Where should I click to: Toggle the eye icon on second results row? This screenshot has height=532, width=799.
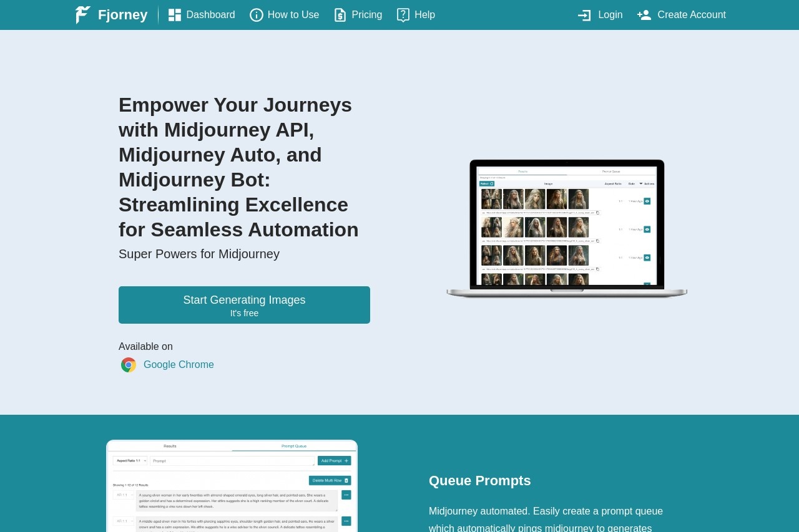[647, 230]
